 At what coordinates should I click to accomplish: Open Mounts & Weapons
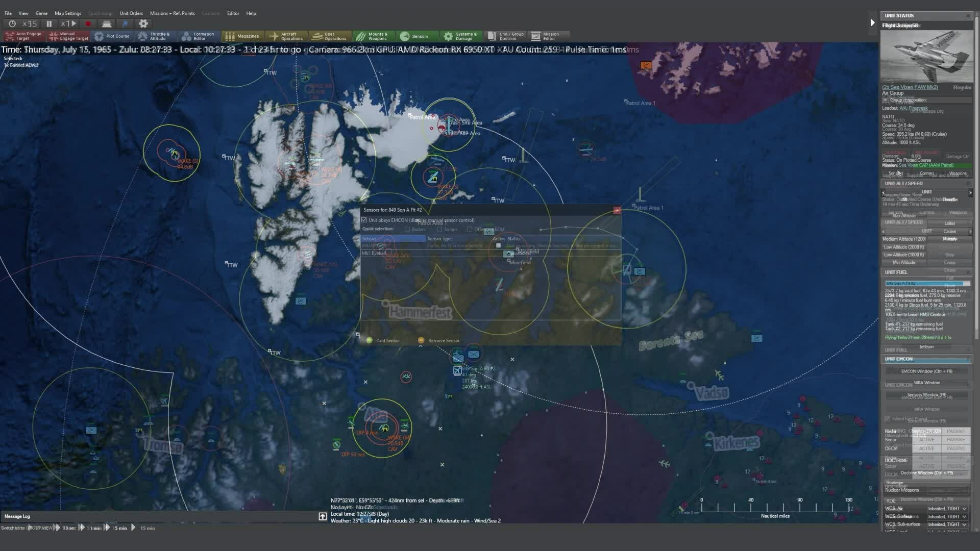[x=373, y=36]
